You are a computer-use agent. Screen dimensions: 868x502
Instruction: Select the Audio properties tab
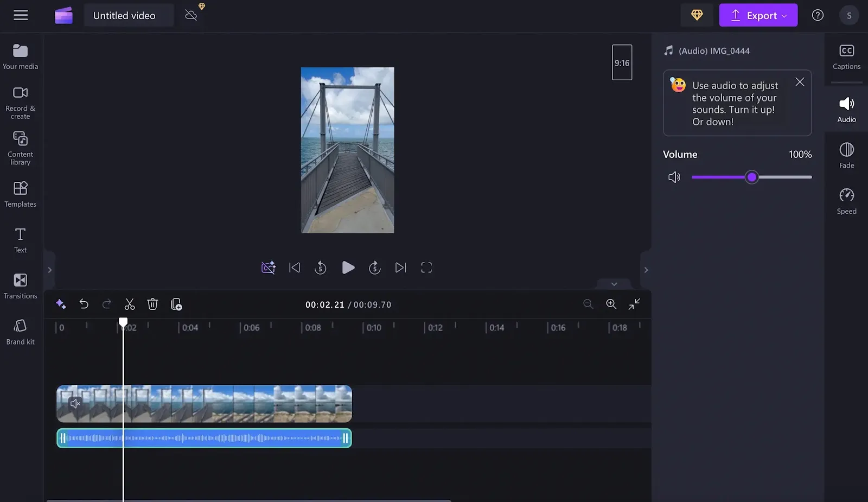click(847, 110)
